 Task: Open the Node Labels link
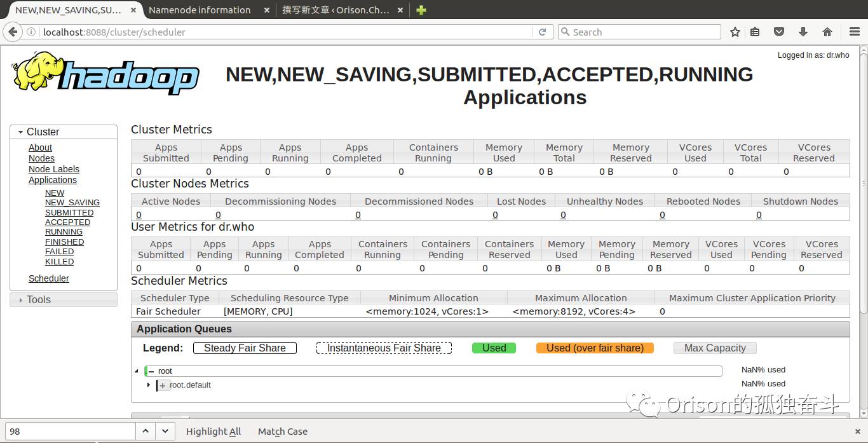(x=54, y=169)
